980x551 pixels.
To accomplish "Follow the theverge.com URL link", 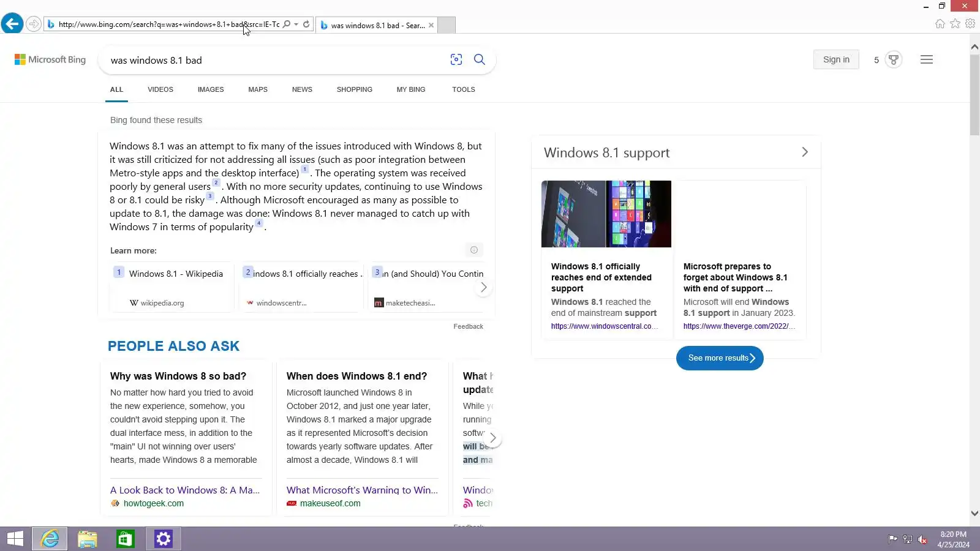I will click(x=739, y=326).
